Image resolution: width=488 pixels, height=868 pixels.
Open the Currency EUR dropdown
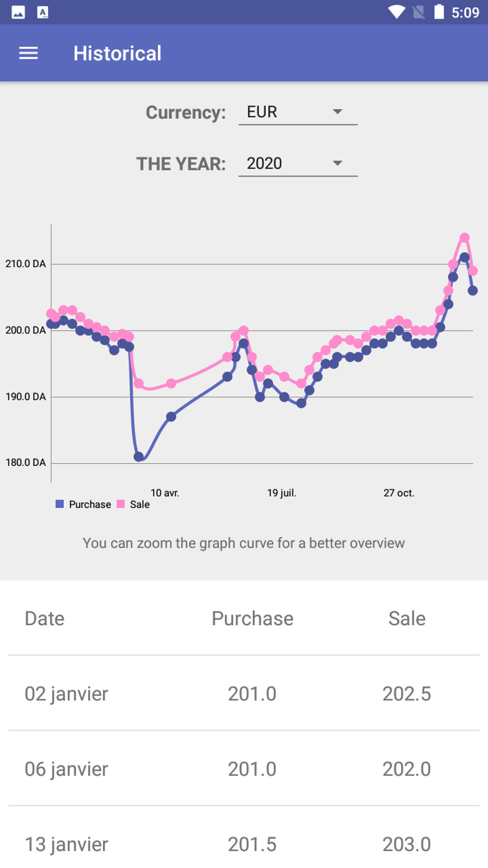click(298, 112)
